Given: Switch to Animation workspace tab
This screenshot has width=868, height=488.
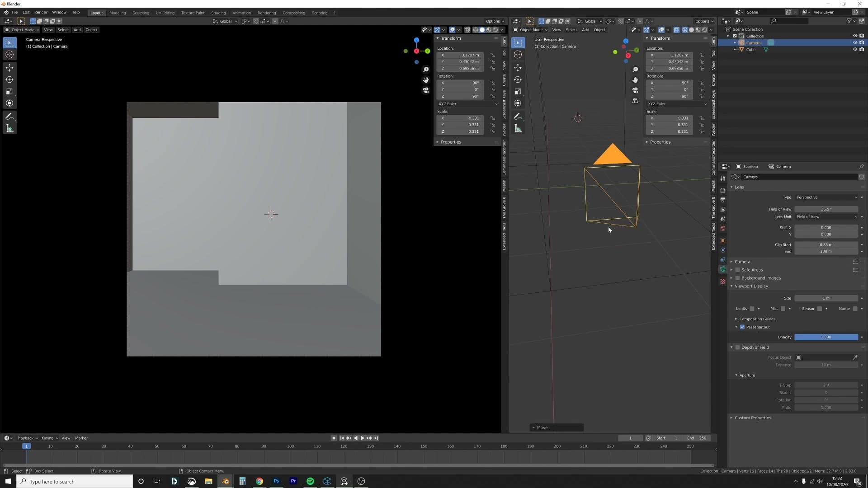Looking at the screenshot, I should tap(241, 13).
